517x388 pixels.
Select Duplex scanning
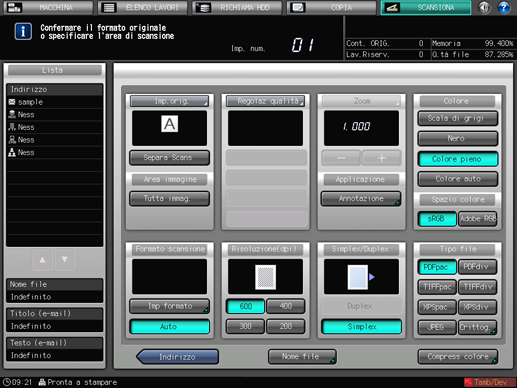pos(361,306)
